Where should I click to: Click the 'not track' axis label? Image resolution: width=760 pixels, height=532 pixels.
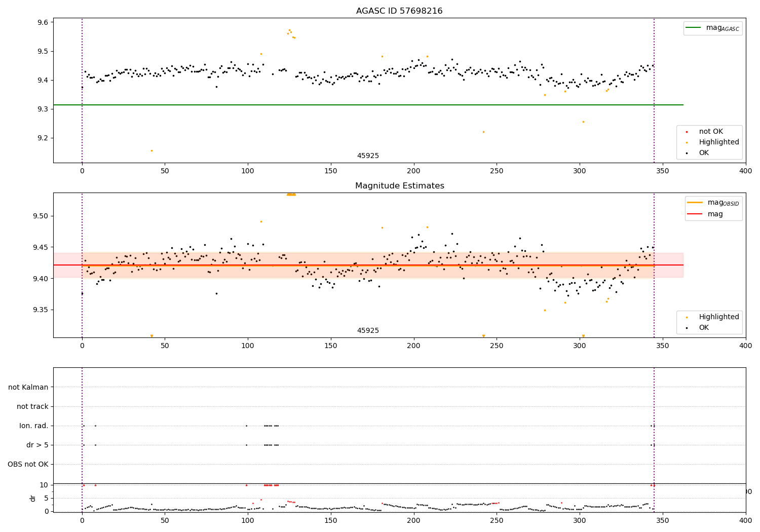tap(32, 406)
